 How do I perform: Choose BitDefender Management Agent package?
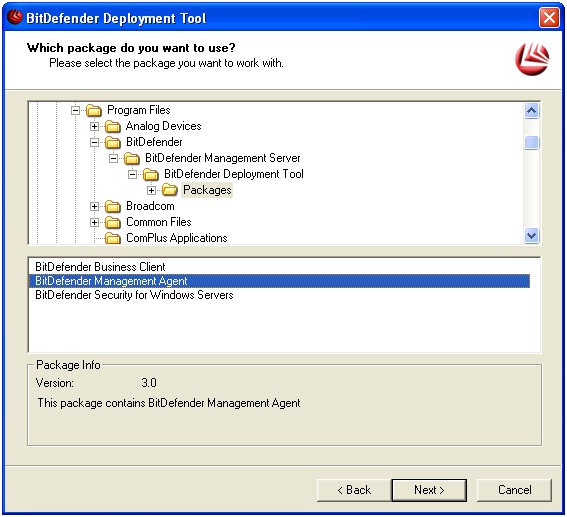click(280, 281)
